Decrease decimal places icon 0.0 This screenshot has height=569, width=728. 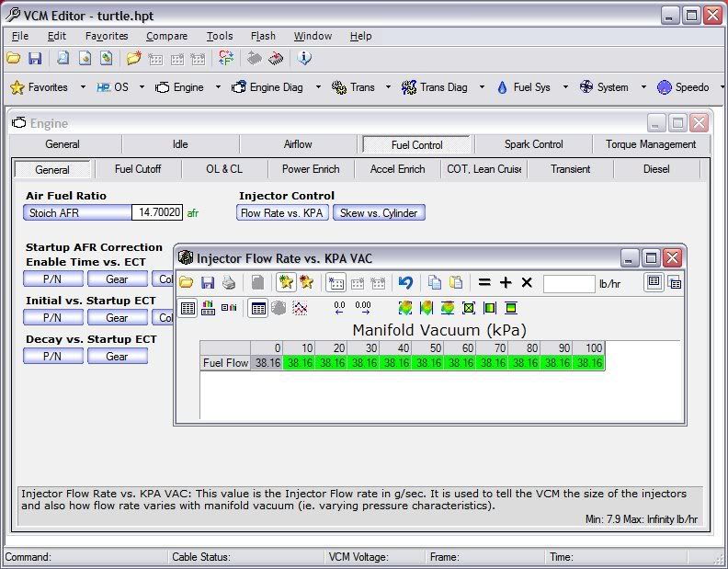pos(339,308)
